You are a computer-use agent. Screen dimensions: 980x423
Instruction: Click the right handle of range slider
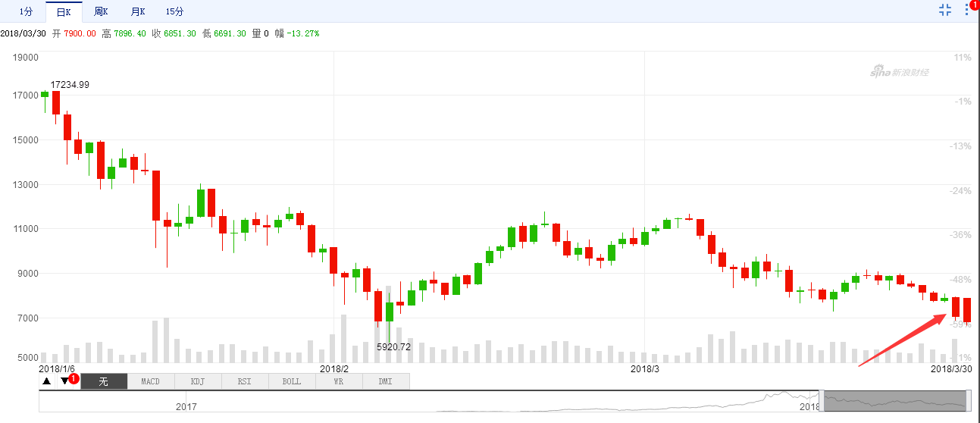[969, 399]
